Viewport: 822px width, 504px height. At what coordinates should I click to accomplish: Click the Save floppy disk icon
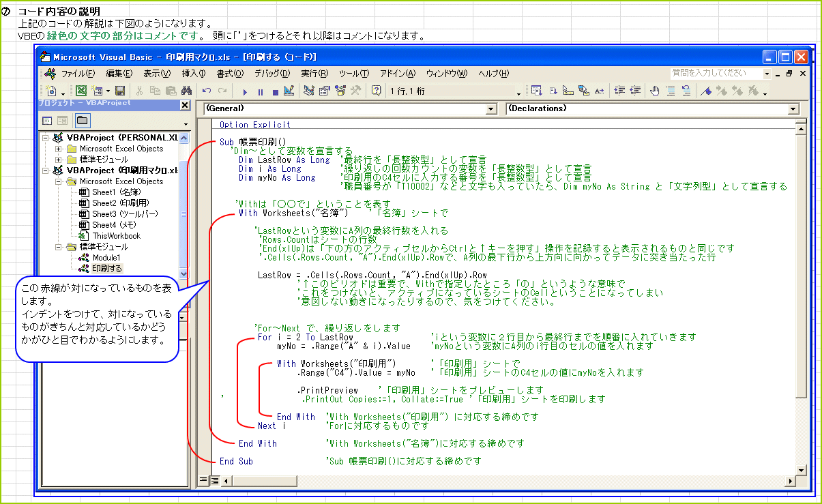tap(120, 91)
